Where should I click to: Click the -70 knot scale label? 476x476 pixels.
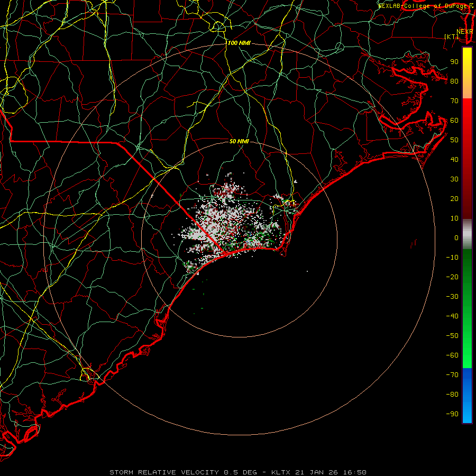[452, 375]
